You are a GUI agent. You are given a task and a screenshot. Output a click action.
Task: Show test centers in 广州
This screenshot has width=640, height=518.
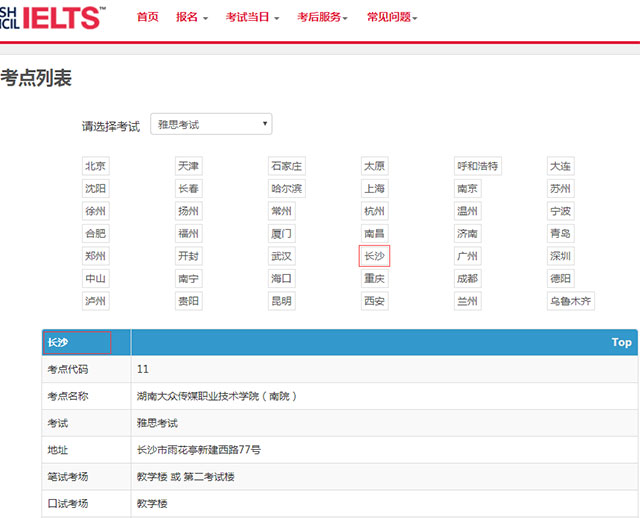coord(467,256)
